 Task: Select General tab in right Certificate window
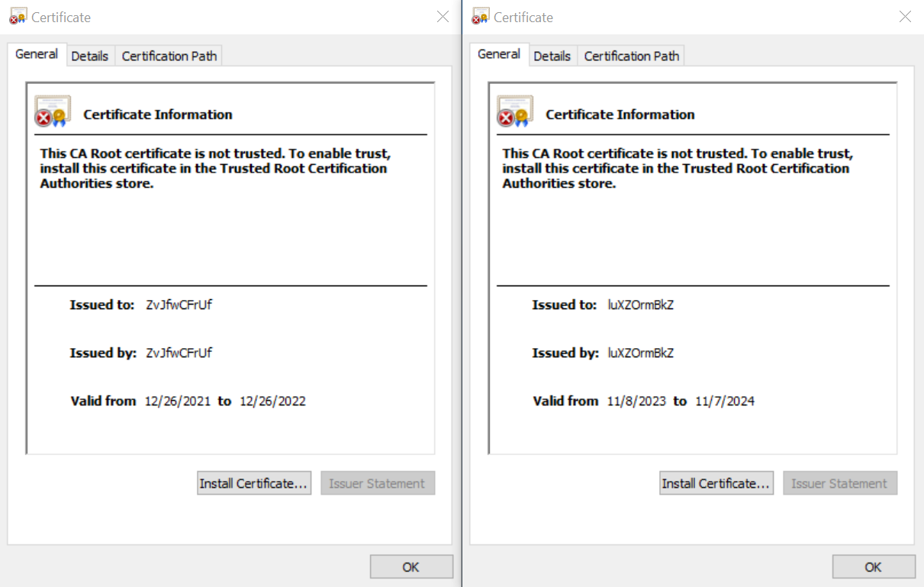[499, 54]
